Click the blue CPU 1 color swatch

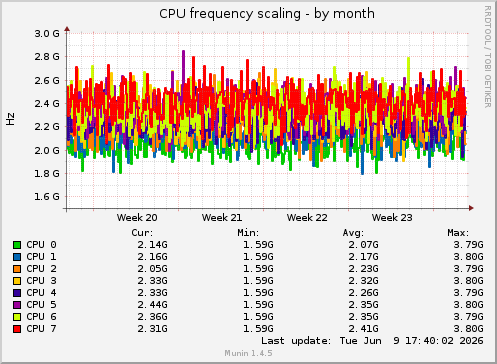17,257
